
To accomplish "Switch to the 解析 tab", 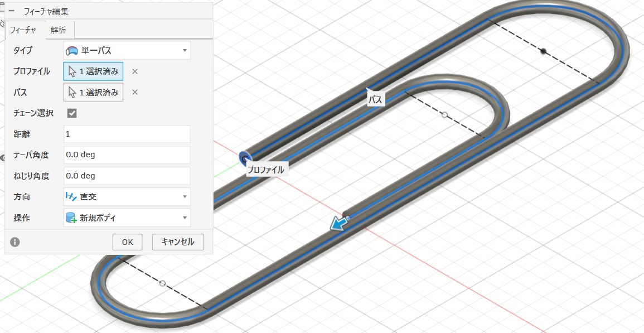I will pyautogui.click(x=58, y=30).
